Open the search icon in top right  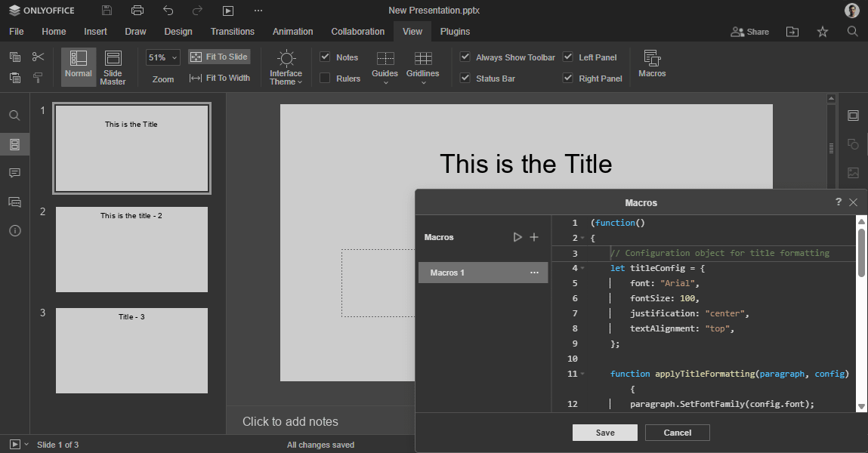pos(852,32)
